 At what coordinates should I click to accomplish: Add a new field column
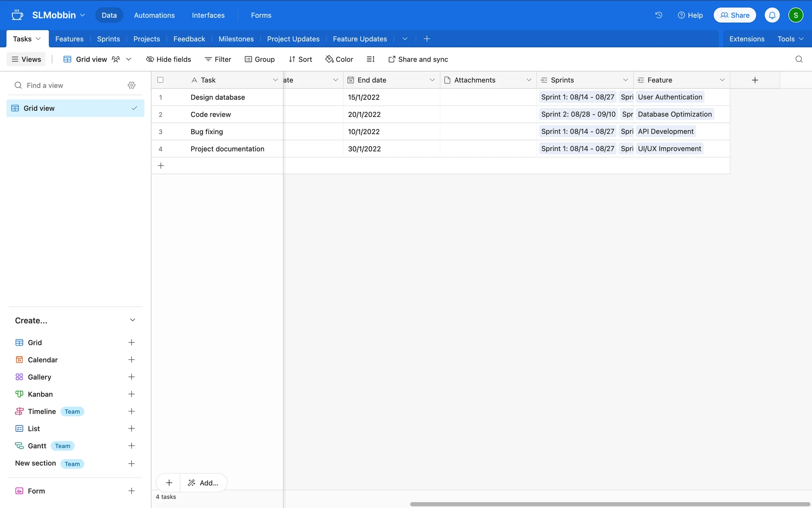[754, 80]
